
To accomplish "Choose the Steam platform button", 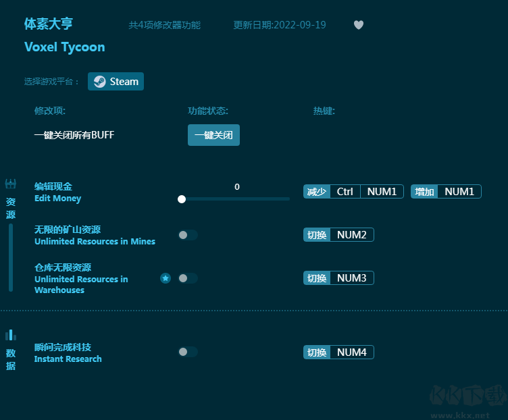I will click(116, 81).
